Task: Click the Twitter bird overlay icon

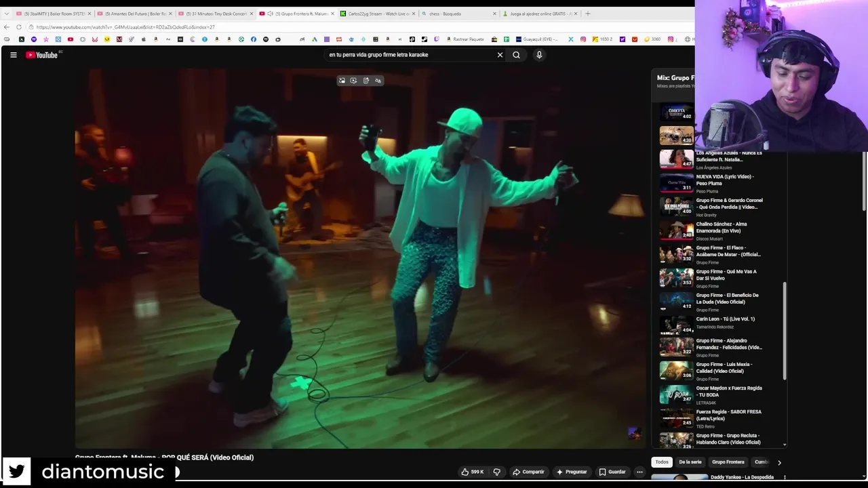Action: [16, 472]
